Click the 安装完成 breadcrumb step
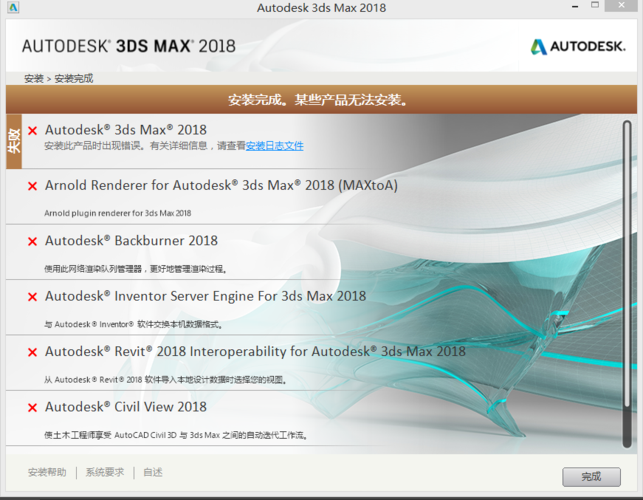The image size is (643, 500). (74, 78)
